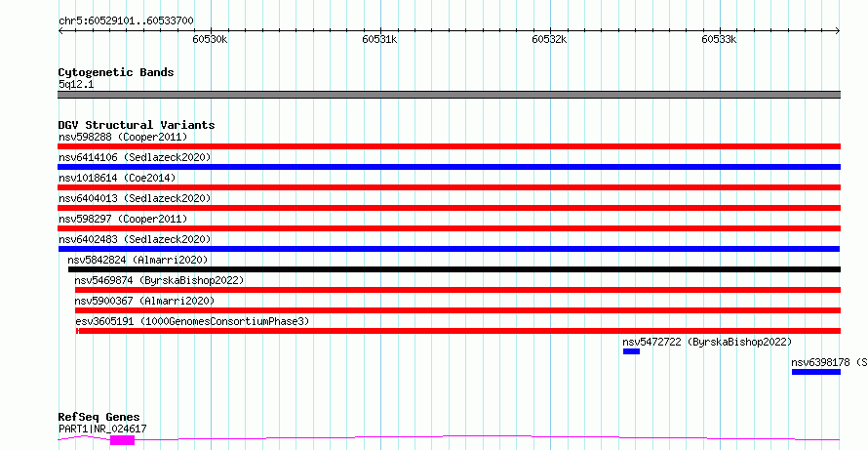This screenshot has width=868, height=450.
Task: Click the 60533k ruler tick label
Action: pyautogui.click(x=719, y=39)
